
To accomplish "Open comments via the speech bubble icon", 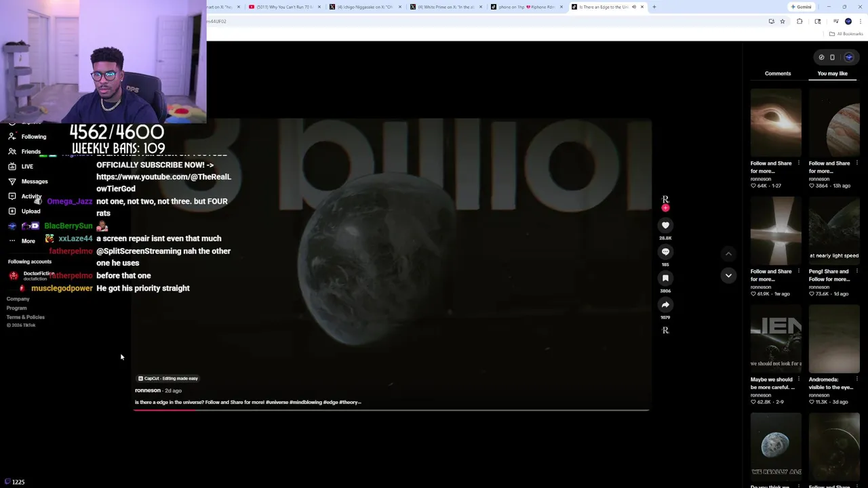I will tap(665, 251).
